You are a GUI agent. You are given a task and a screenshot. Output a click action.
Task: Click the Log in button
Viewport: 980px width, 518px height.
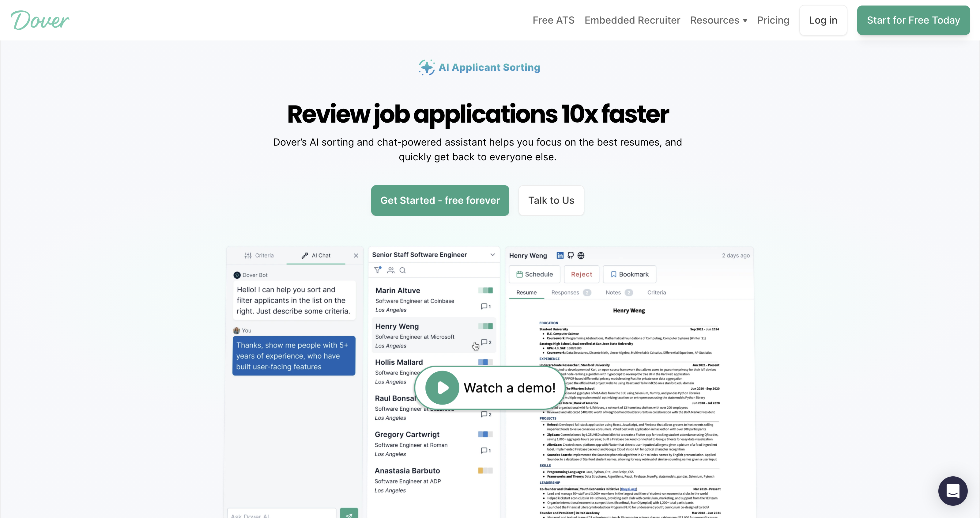point(823,20)
